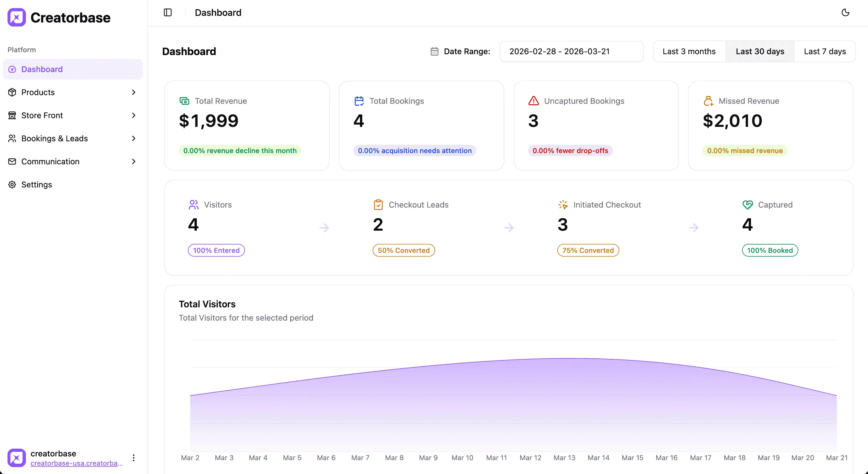This screenshot has height=474, width=868.
Task: Click the Checkout Leads clipboard icon
Action: point(378,205)
